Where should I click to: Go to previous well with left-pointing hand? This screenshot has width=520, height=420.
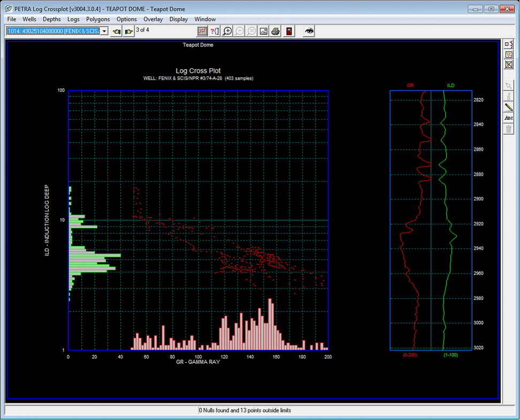coord(117,32)
